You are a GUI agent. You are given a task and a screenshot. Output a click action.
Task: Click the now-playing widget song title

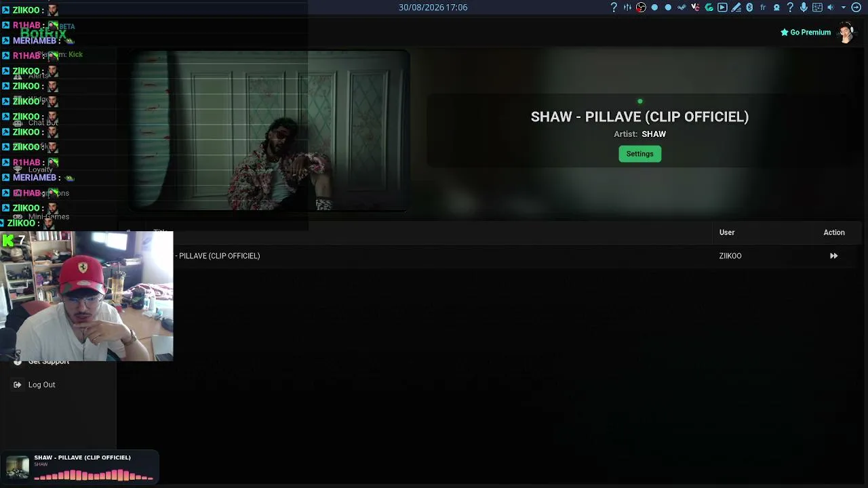point(82,457)
